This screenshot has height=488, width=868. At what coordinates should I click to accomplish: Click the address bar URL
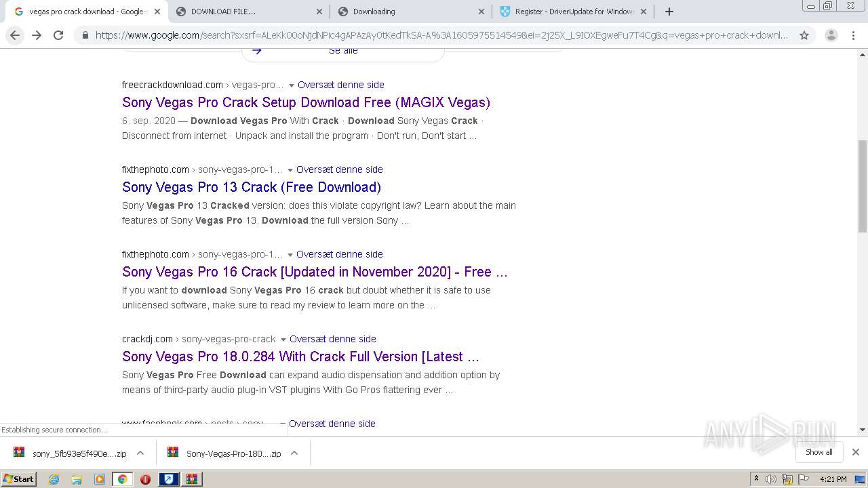point(441,35)
